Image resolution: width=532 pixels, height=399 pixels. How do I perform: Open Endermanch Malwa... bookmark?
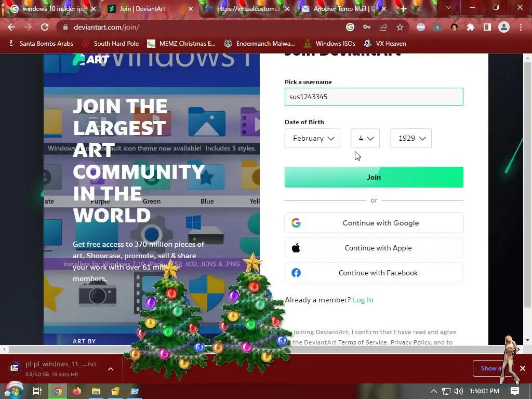260,44
